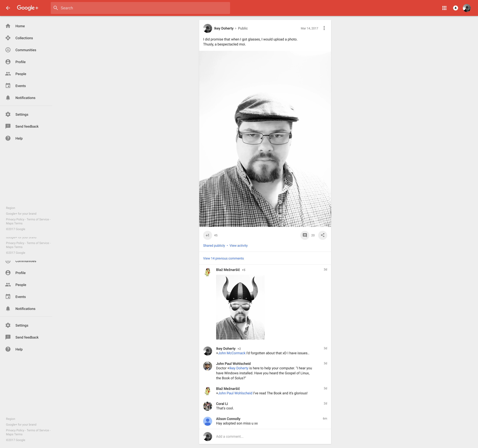Expand View 14 previous comments

pyautogui.click(x=223, y=258)
